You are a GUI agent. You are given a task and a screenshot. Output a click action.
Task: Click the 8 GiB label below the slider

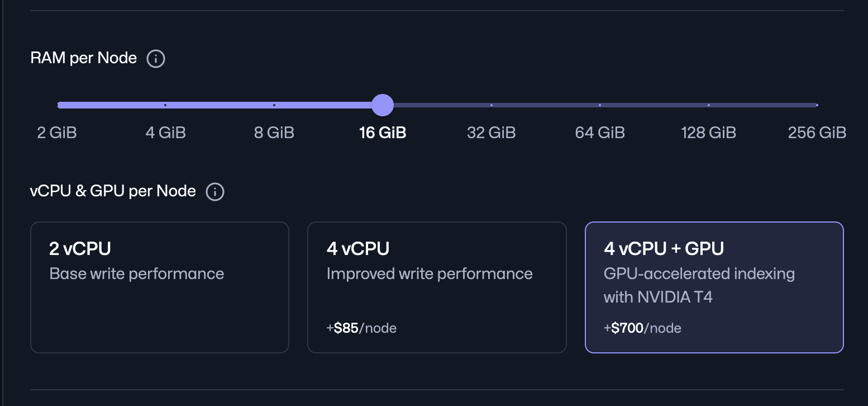pos(274,133)
